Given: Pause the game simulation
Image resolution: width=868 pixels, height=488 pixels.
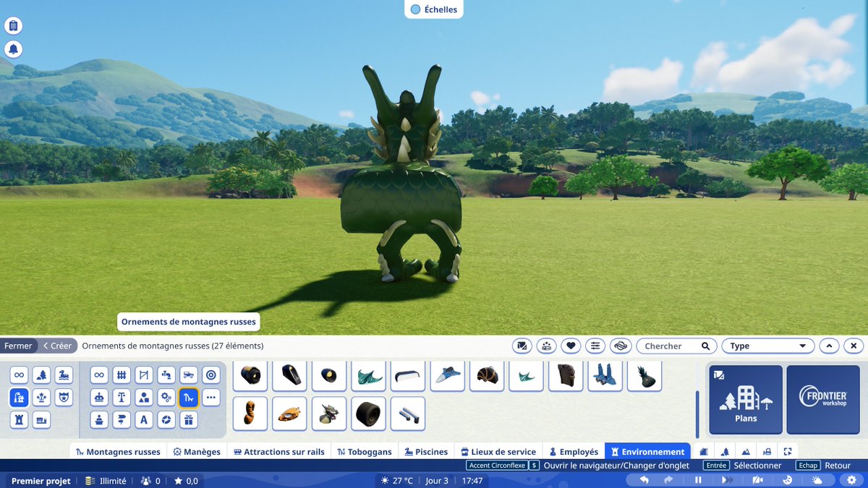Looking at the screenshot, I should click(x=698, y=480).
